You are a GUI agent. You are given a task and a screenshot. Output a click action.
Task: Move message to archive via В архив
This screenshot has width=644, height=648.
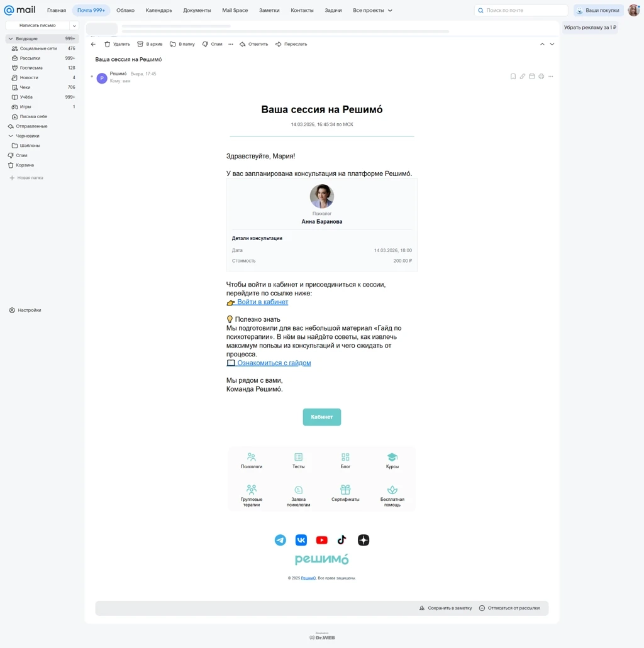tap(150, 44)
